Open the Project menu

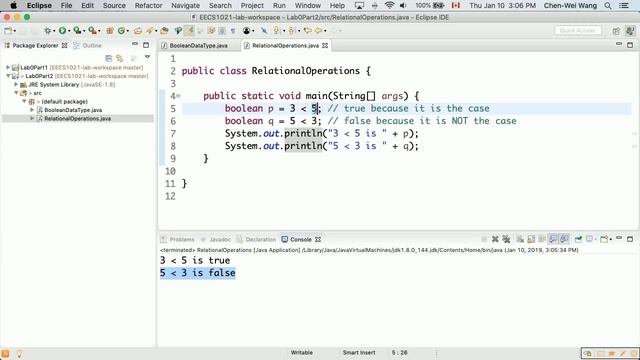click(252, 6)
